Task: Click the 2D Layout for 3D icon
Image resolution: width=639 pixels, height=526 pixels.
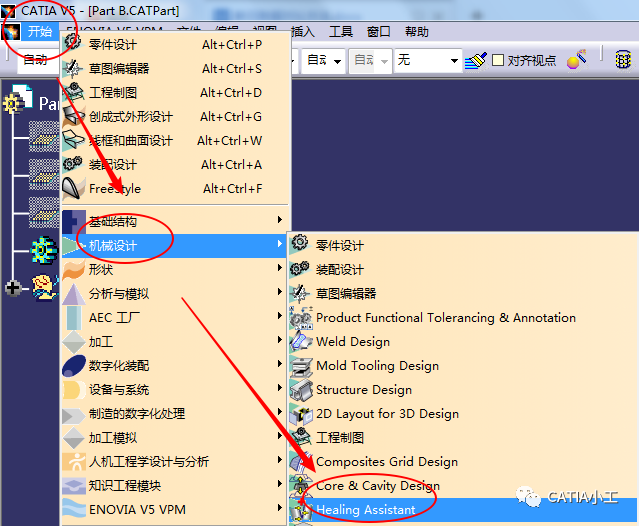Action: click(301, 414)
